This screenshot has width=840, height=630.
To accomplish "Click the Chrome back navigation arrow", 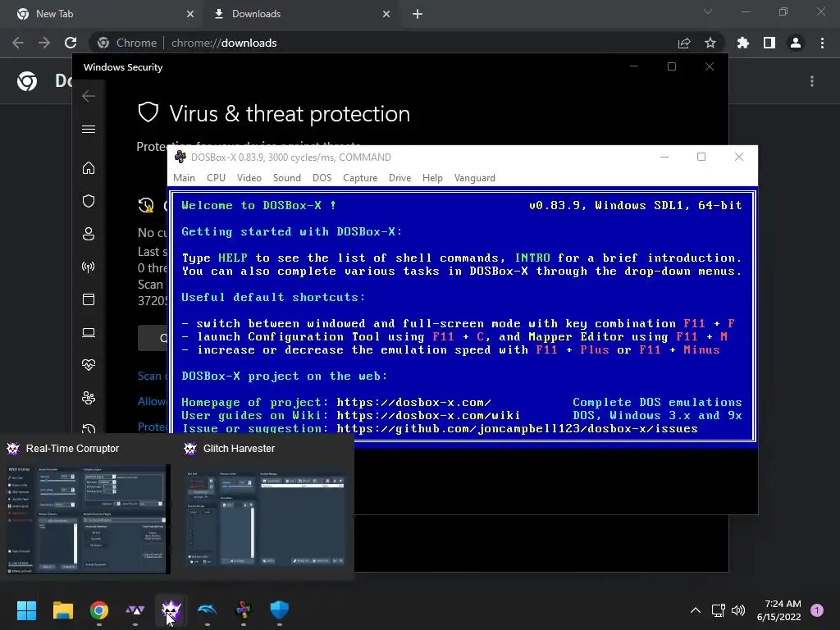I will click(18, 43).
